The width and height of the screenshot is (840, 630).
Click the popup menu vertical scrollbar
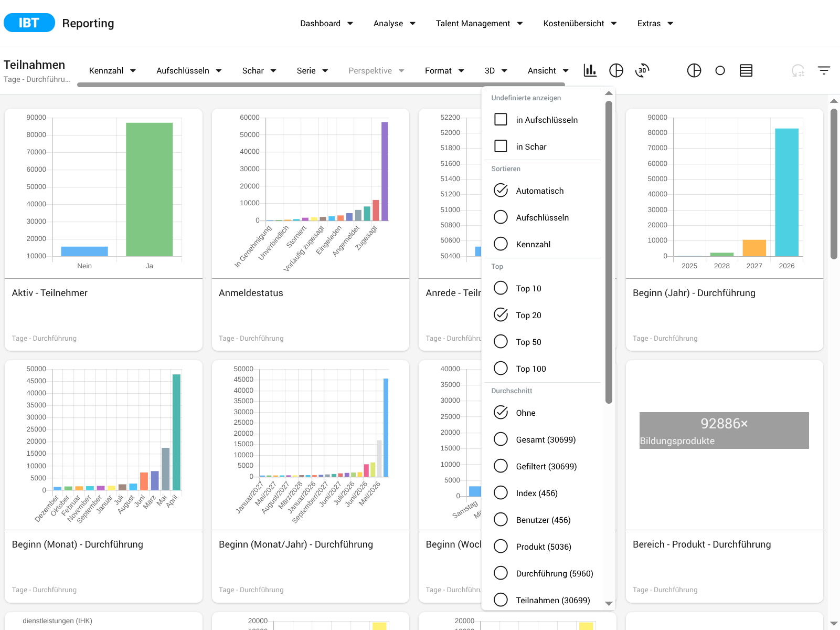[x=609, y=252]
